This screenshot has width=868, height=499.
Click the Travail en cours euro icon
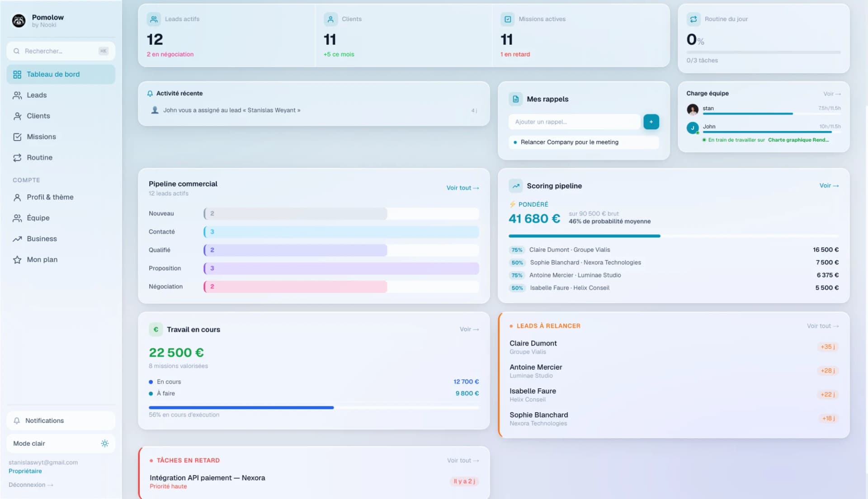point(156,330)
